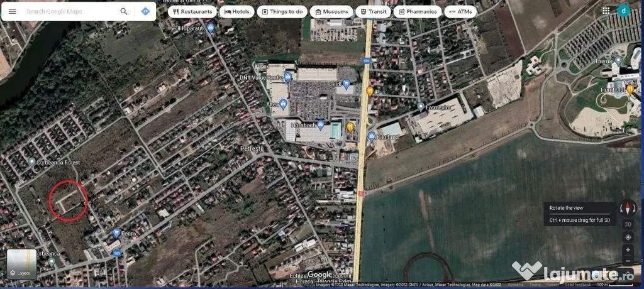Image resolution: width=644 pixels, height=289 pixels.
Task: Select the Hotels category chip
Action: [237, 11]
